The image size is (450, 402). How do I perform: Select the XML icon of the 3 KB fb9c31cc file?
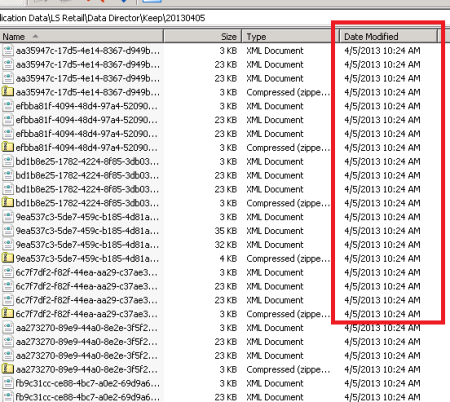pos(8,383)
